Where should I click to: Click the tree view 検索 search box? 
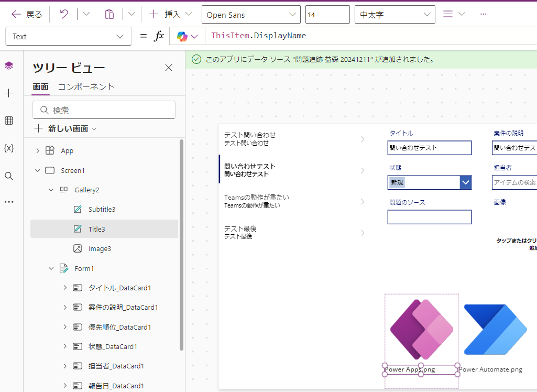click(104, 110)
